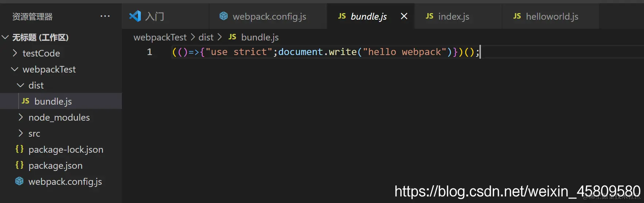This screenshot has height=203, width=644.
Task: Switch to the index.js tab
Action: 458,16
